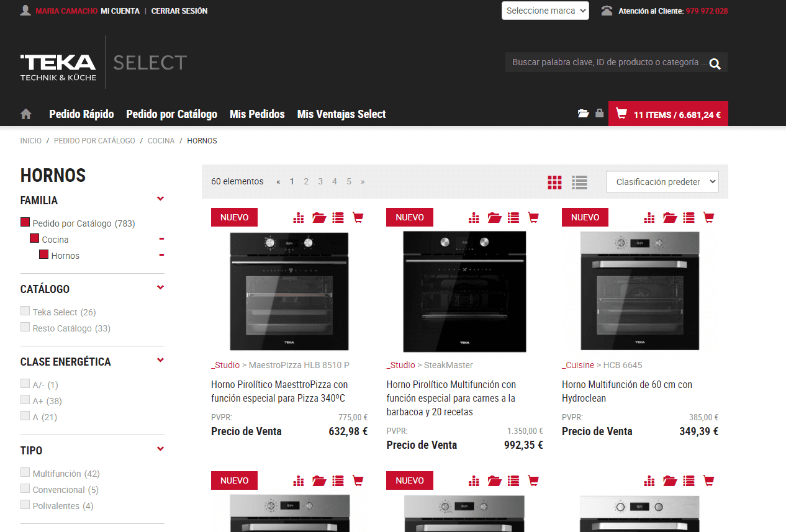Click the search magnifier icon

click(x=715, y=63)
